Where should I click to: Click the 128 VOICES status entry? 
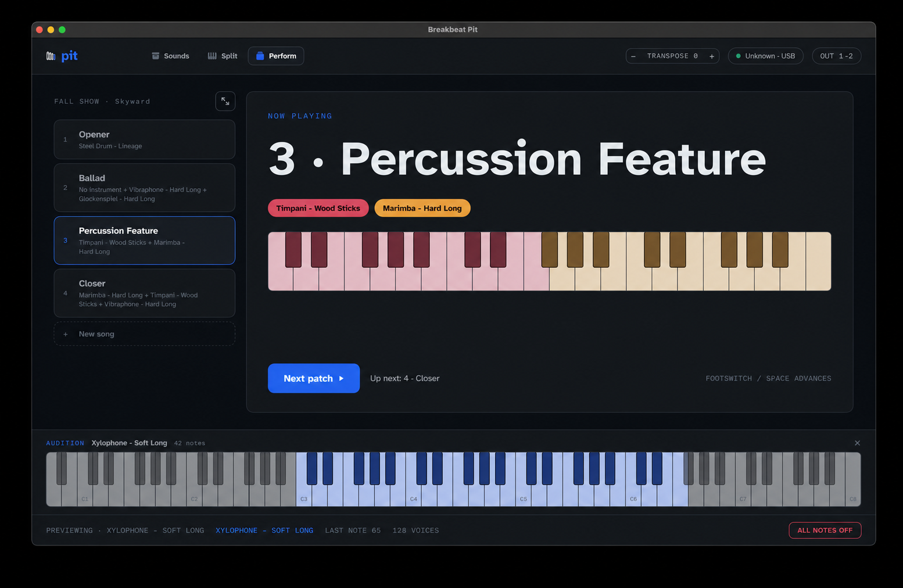[x=415, y=530]
